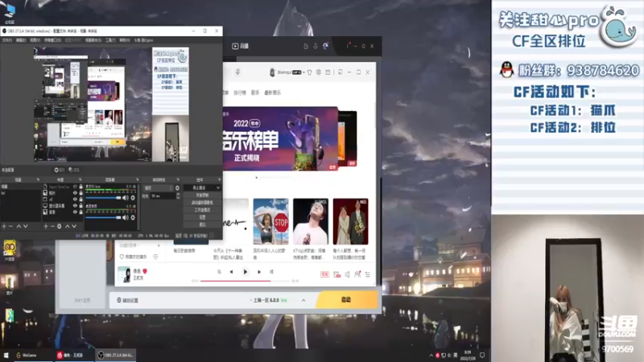Toggle visibility of cf source
Screen dimensions: 644x362
pyautogui.click(x=75, y=200)
